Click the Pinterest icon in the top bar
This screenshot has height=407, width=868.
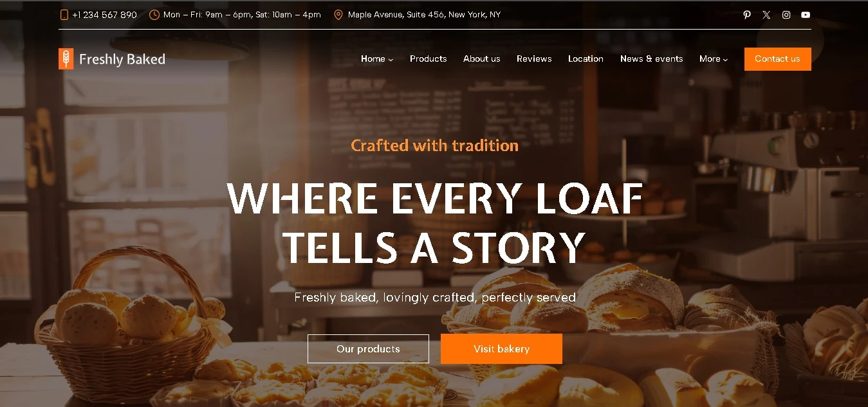click(746, 15)
